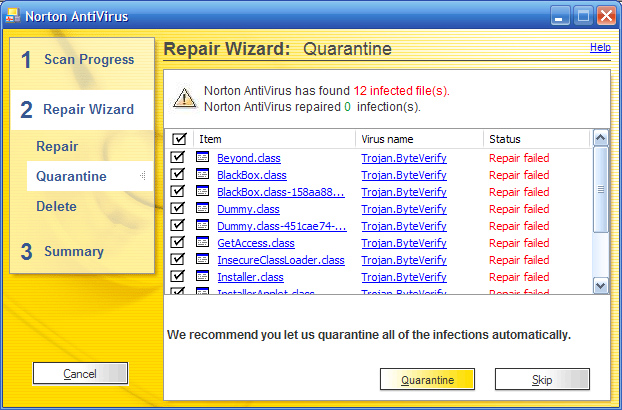
Task: Toggle the checkbox for BlackBox.class-158aa88...
Action: 177,191
